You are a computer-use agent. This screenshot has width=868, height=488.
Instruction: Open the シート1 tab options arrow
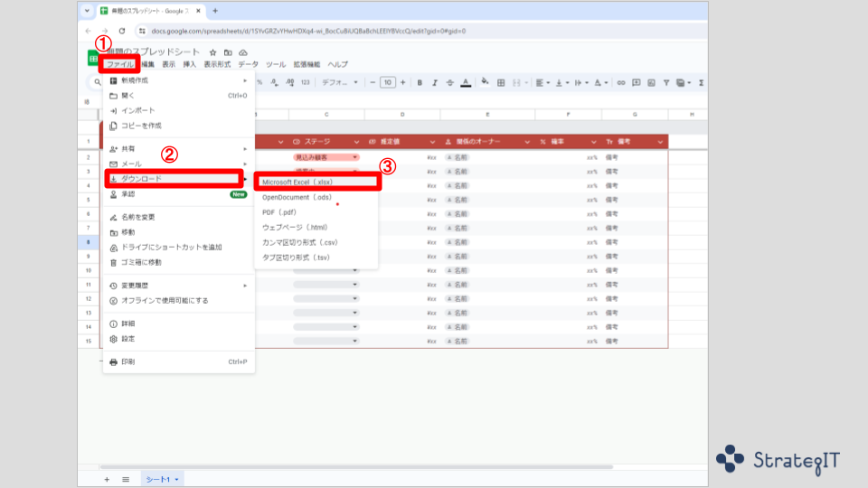point(177,479)
